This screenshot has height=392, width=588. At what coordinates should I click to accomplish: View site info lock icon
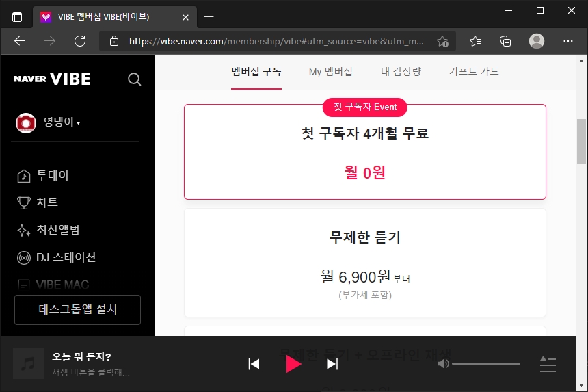coord(114,41)
